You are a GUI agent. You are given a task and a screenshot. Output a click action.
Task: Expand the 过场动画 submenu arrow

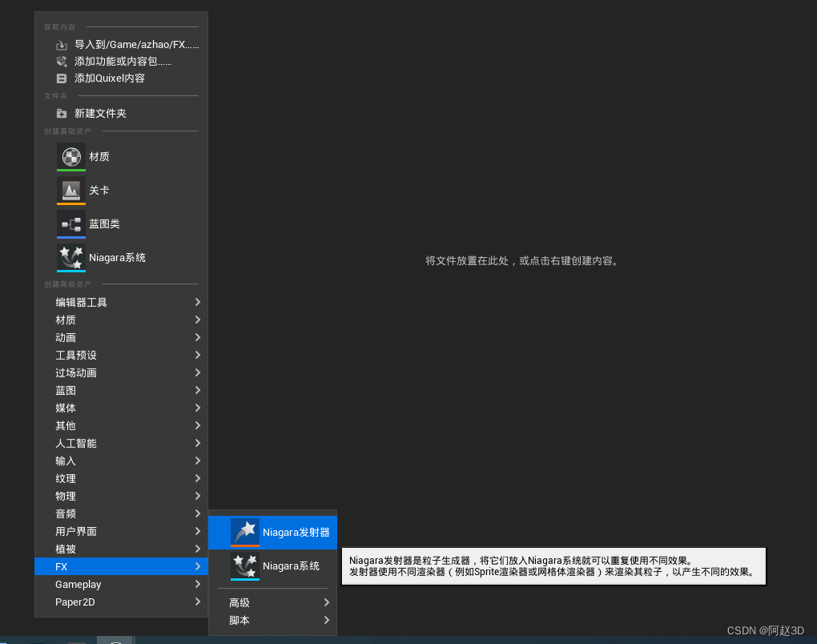198,373
